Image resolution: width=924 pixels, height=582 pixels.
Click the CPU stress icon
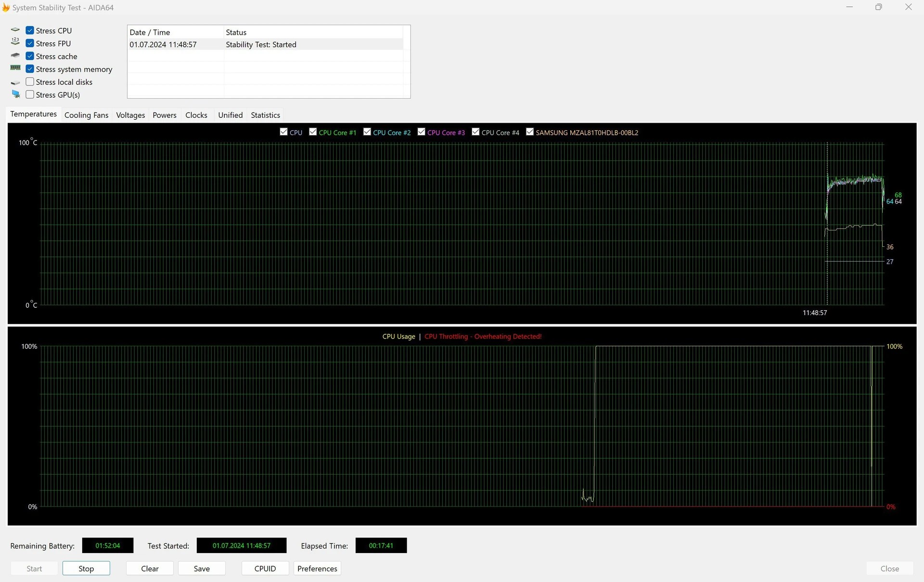(x=15, y=30)
